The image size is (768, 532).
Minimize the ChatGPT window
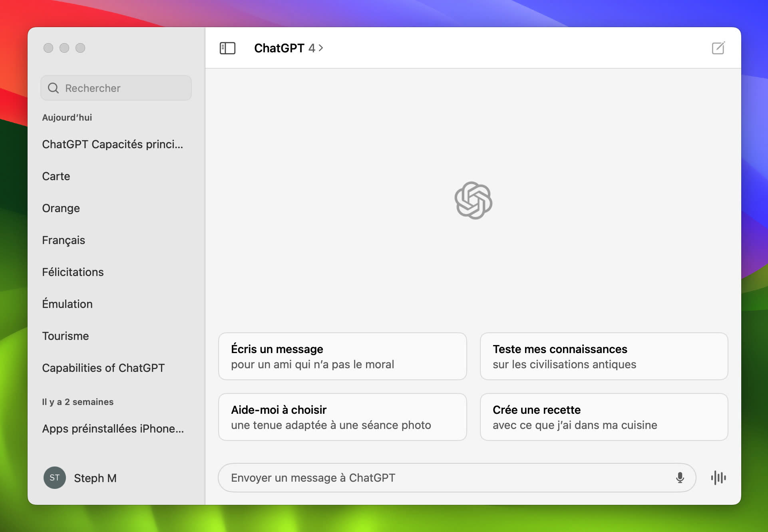64,48
